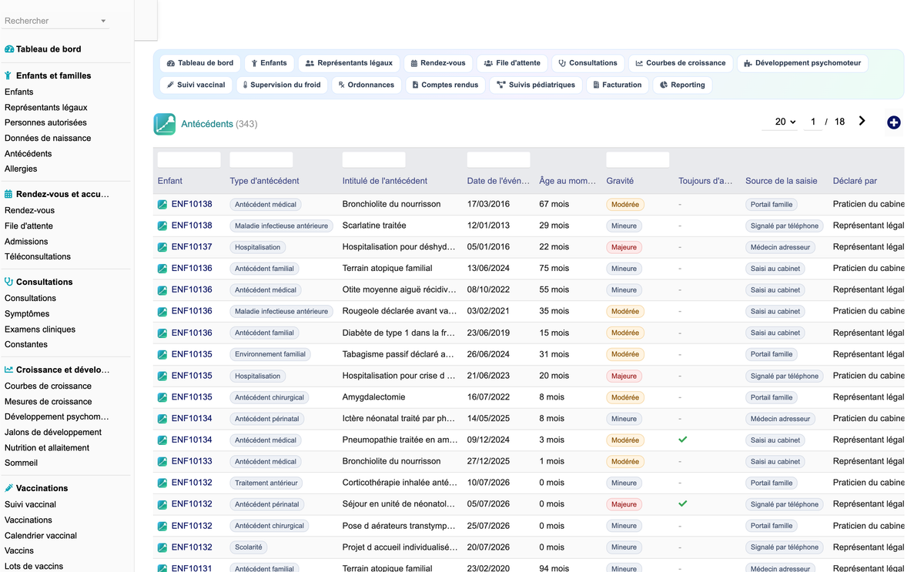Click Croissance et développement chart section icon
The width and height of the screenshot is (924, 572).
click(8, 370)
